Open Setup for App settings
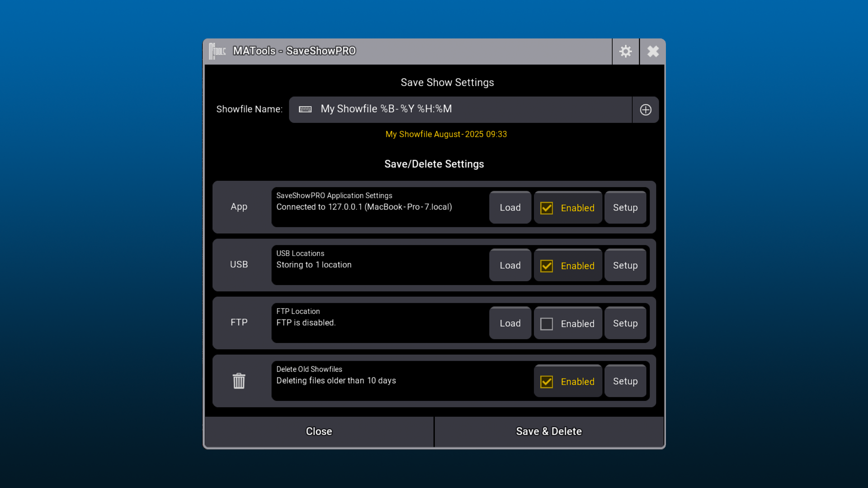Image resolution: width=868 pixels, height=488 pixels. pos(625,207)
